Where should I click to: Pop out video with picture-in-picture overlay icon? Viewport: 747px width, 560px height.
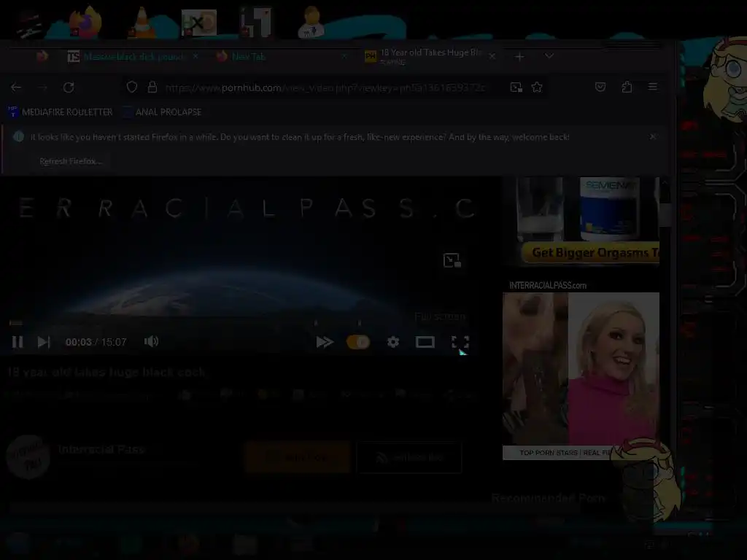pos(452,260)
